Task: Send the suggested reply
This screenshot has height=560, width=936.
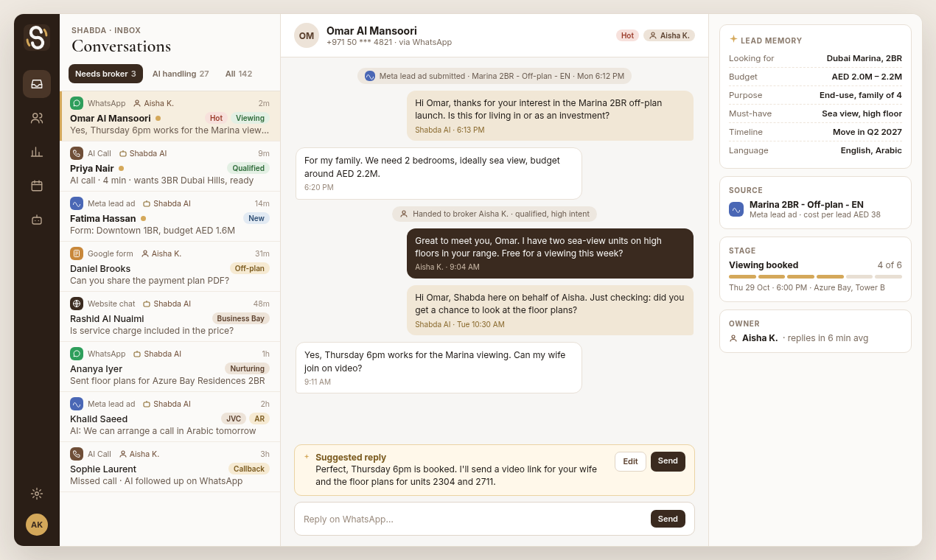Action: 668,461
